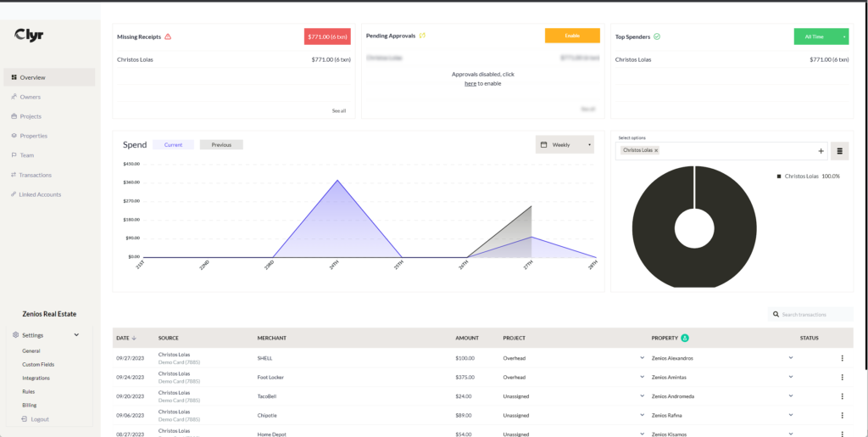This screenshot has height=437, width=868.
Task: Click the Logout door icon
Action: (x=25, y=419)
